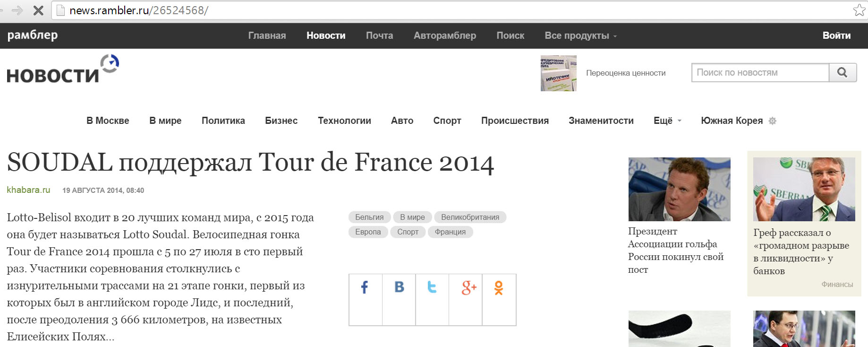Go to the Авто news section
The image size is (868, 347).
pos(402,121)
